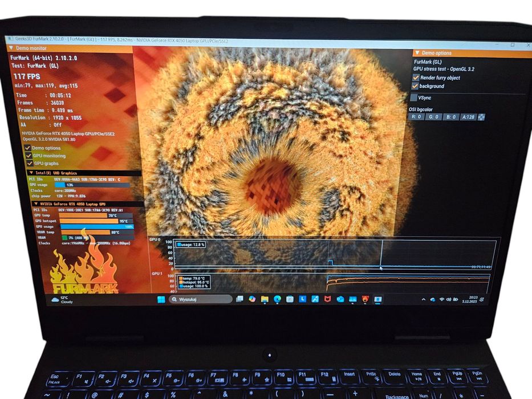Click the GPU hotspot 95°C bar

click(97, 221)
